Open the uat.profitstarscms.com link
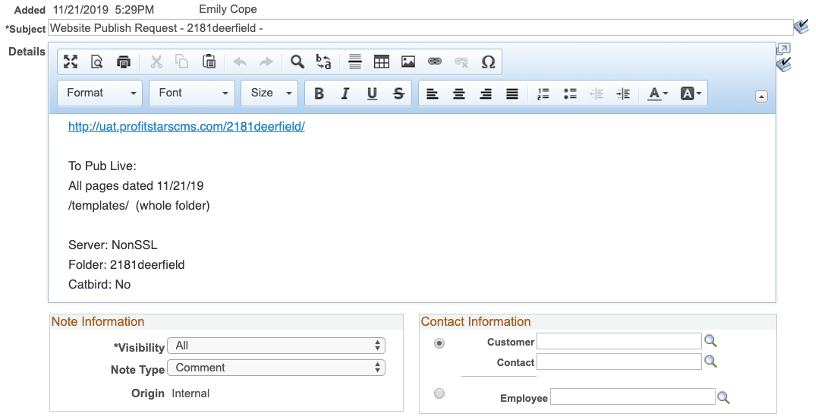This screenshot has width=816, height=420. click(186, 127)
